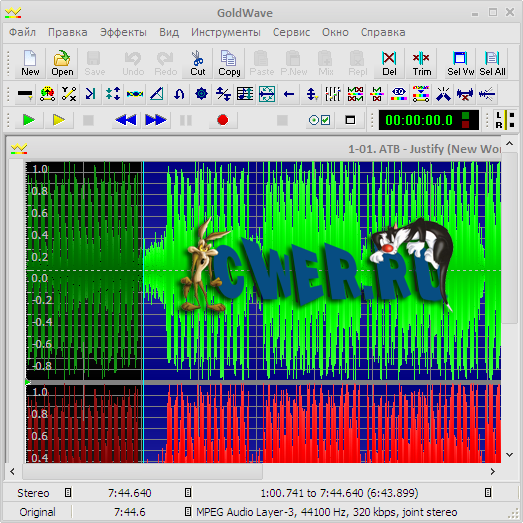
Task: Toggle the Stereo channel status selector
Action: 68,493
